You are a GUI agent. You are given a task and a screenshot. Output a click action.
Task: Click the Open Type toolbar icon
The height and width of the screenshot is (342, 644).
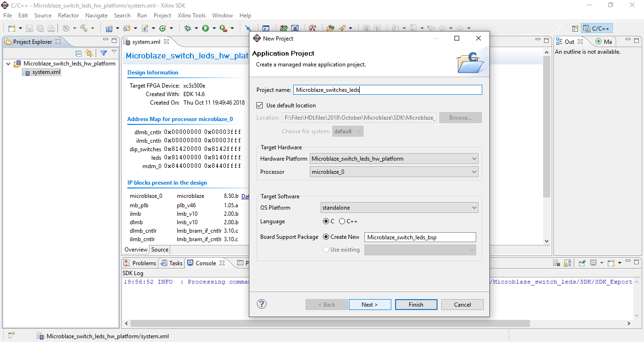330,28
